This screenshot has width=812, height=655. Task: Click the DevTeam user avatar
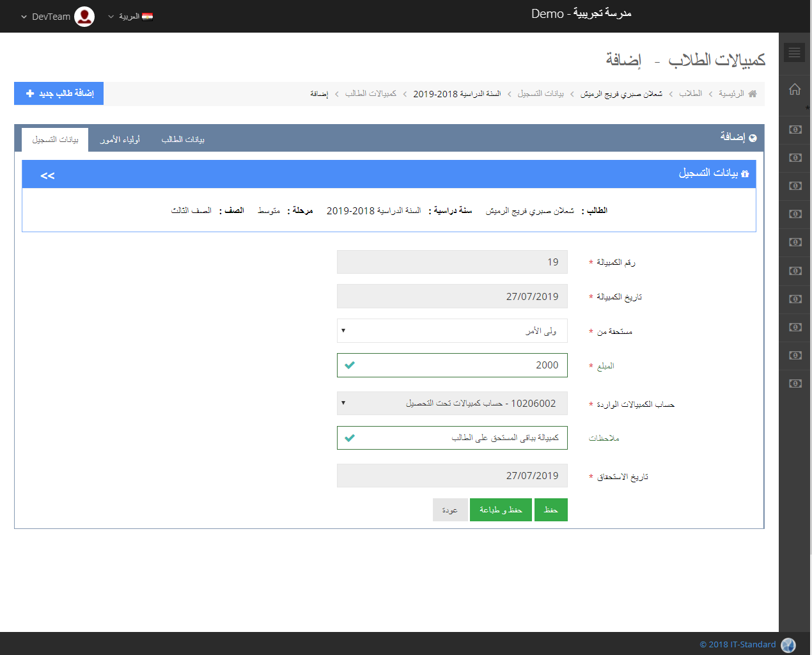(84, 17)
